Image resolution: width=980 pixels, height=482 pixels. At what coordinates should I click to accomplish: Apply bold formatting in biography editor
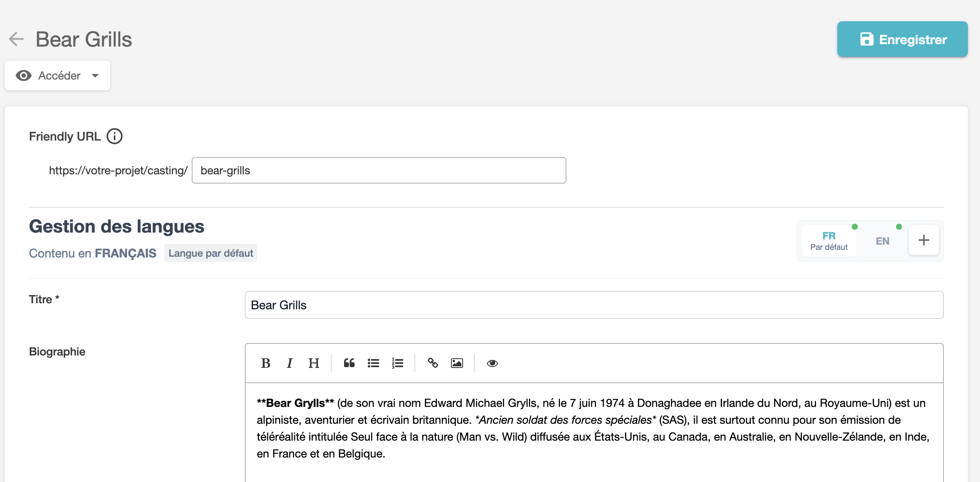[265, 363]
